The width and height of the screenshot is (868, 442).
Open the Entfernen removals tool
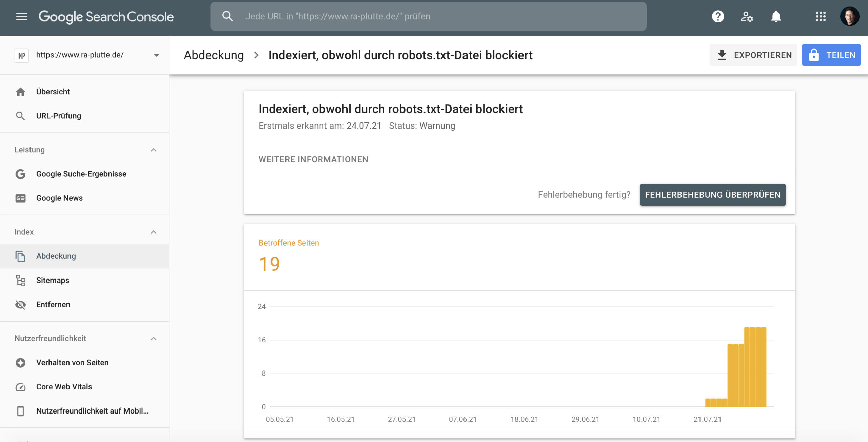click(x=53, y=304)
